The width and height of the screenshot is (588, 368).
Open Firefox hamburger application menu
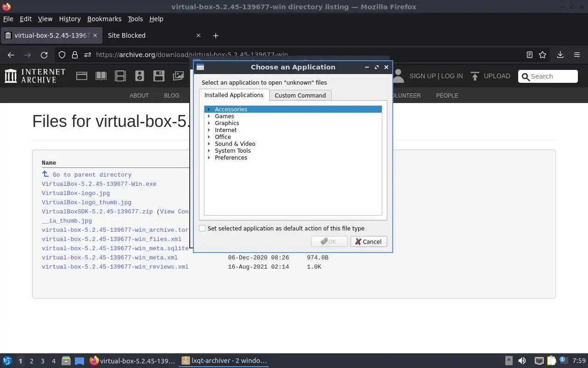(577, 55)
